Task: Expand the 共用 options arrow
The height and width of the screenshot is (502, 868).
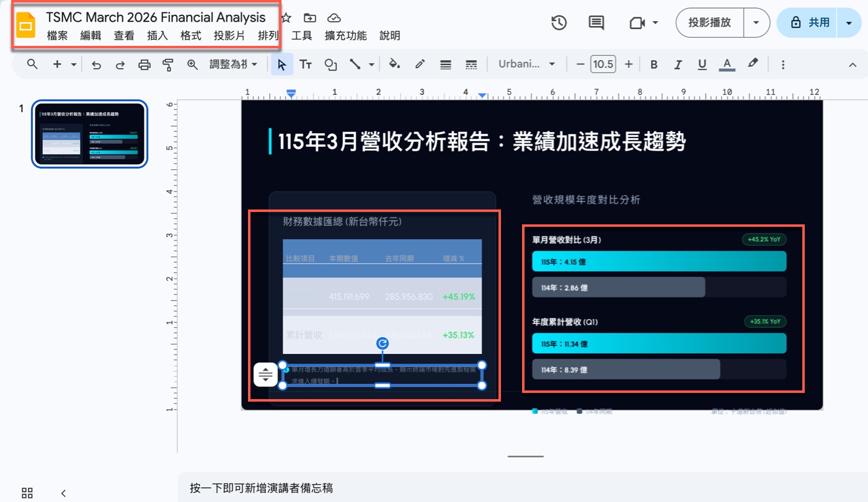Action: click(x=849, y=23)
